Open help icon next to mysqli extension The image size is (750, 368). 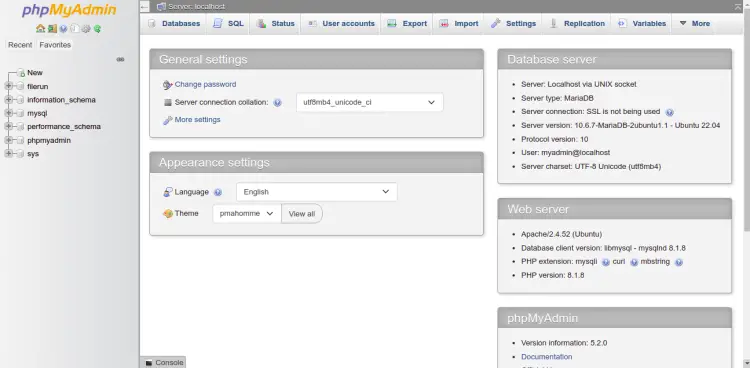pyautogui.click(x=606, y=262)
